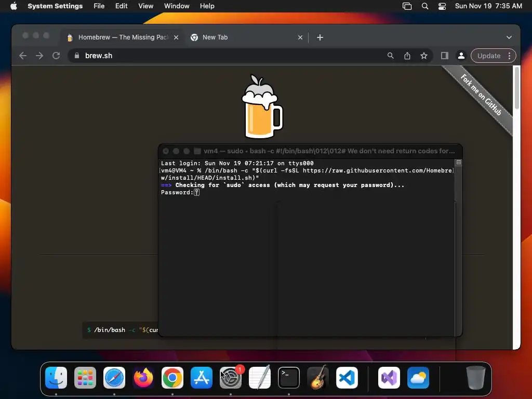Open the Apple menu

14,6
